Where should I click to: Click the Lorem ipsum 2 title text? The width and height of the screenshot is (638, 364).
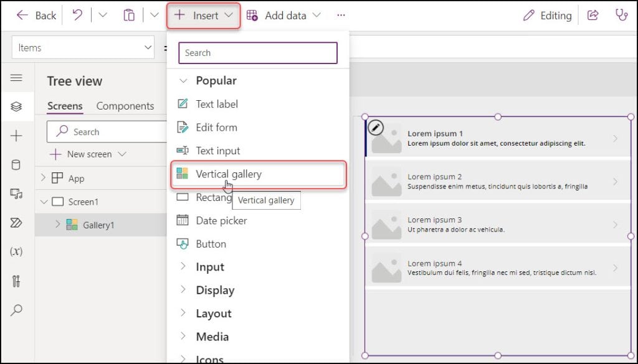coord(434,177)
